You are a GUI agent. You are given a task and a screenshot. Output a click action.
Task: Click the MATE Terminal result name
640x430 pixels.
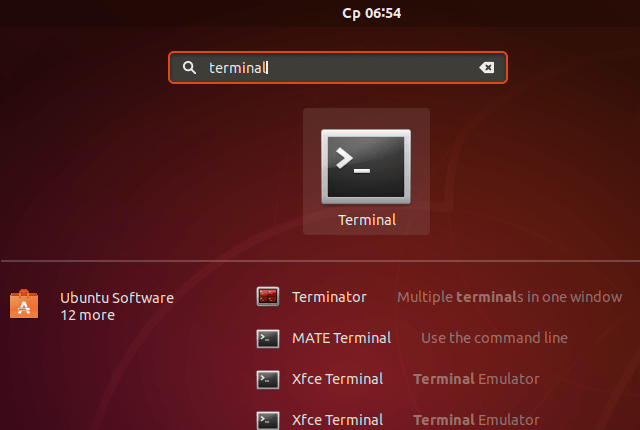tap(342, 338)
